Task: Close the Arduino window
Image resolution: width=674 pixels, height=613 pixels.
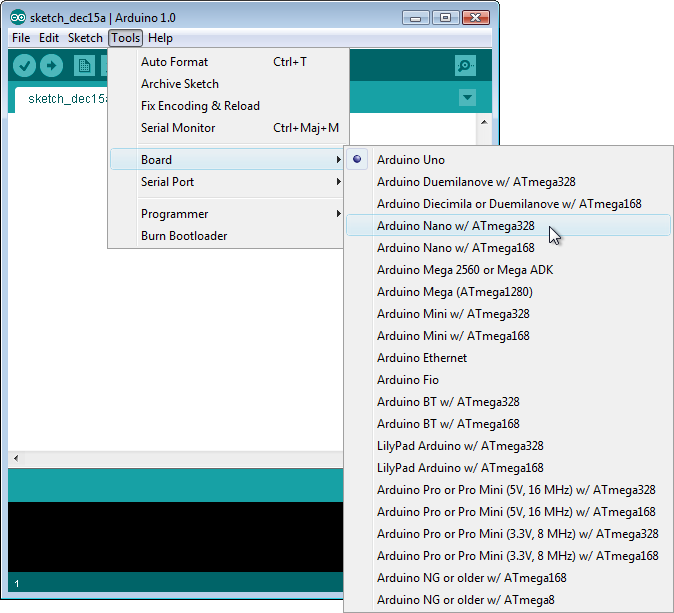Action: coord(475,18)
